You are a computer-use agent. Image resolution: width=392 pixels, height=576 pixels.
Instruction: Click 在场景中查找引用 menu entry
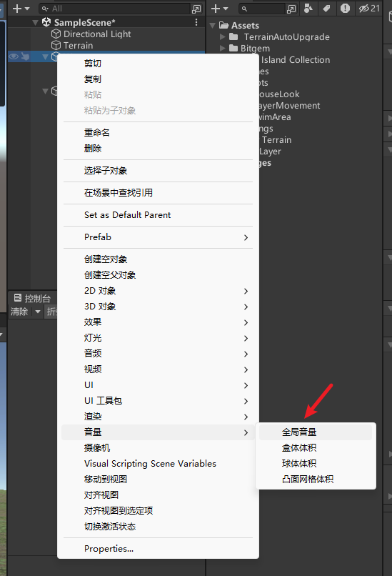(159, 192)
